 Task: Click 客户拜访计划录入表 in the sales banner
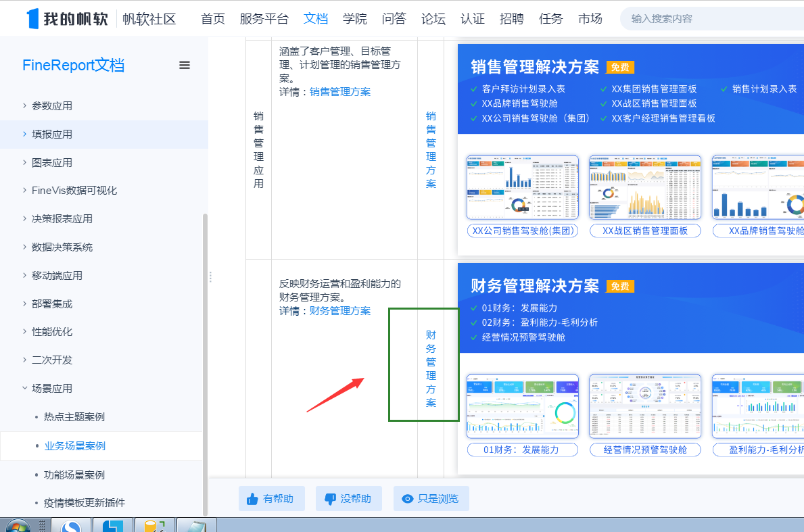(523, 89)
